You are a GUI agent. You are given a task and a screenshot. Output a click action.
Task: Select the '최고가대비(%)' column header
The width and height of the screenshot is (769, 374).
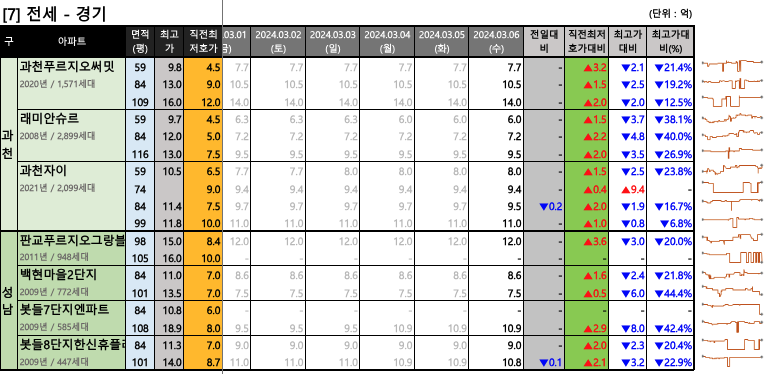tap(670, 41)
